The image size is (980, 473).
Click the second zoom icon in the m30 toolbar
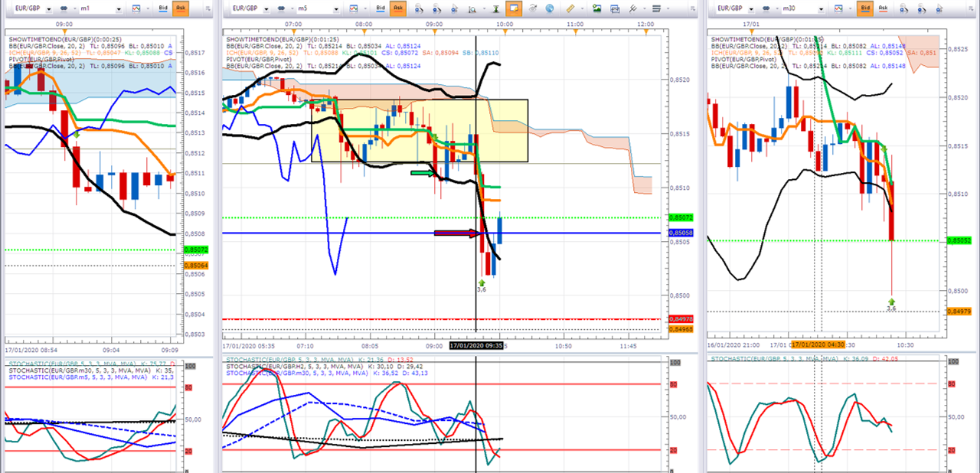tap(922, 8)
